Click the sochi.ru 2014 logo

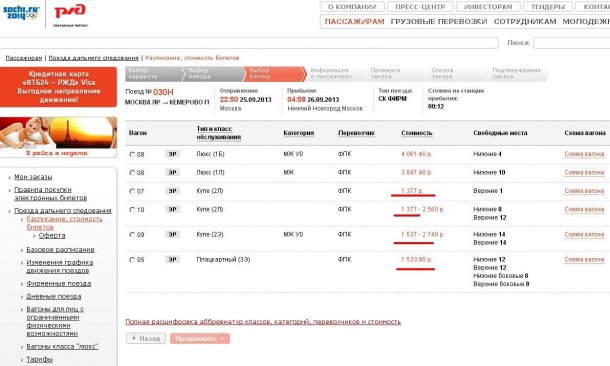tap(21, 12)
